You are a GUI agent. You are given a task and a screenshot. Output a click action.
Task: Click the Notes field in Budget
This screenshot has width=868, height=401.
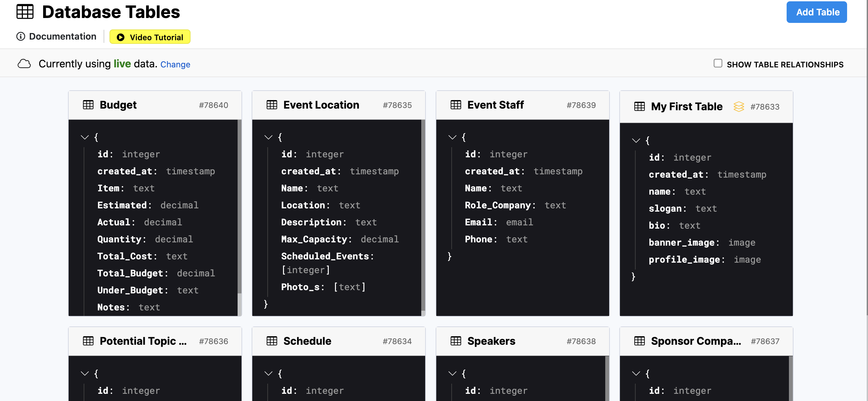pos(129,307)
